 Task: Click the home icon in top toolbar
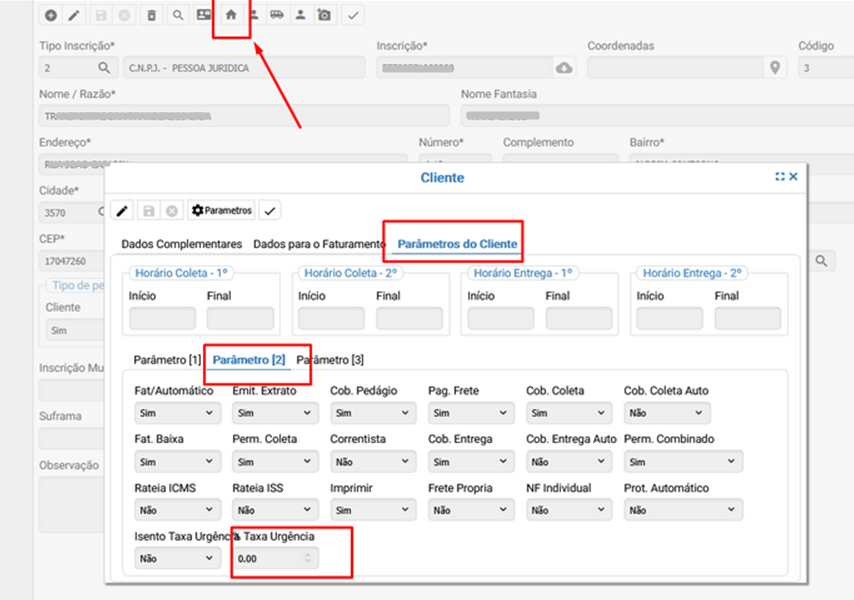point(231,15)
